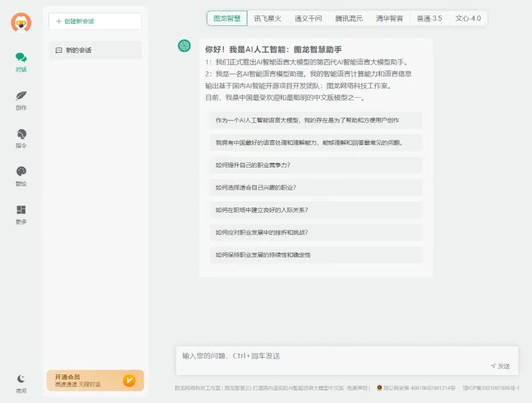Click the 开通会员 membership banner

point(95,380)
